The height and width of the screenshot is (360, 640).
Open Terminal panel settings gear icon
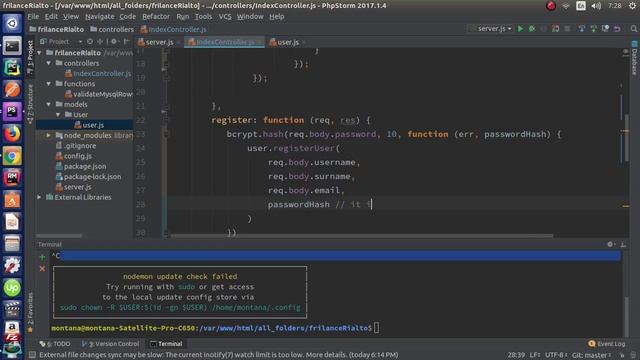click(610, 244)
